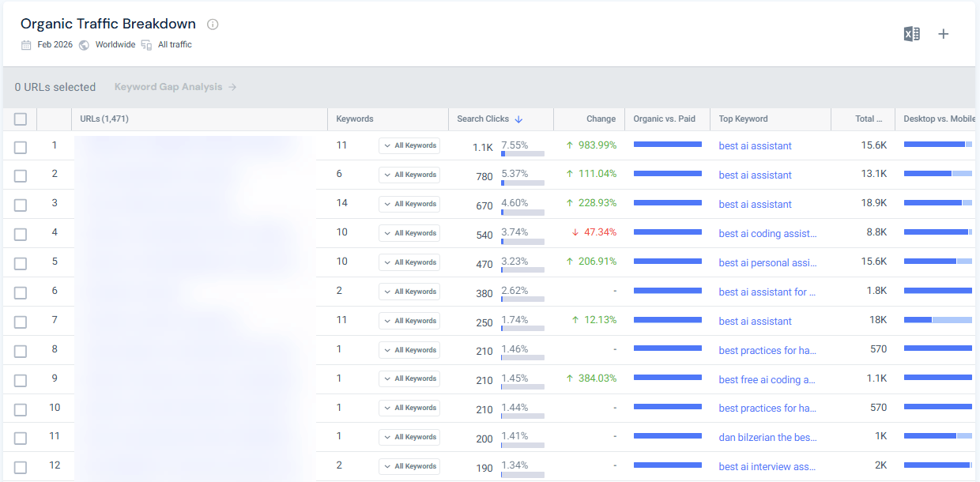Check the checkbox for row 9

[21, 380]
